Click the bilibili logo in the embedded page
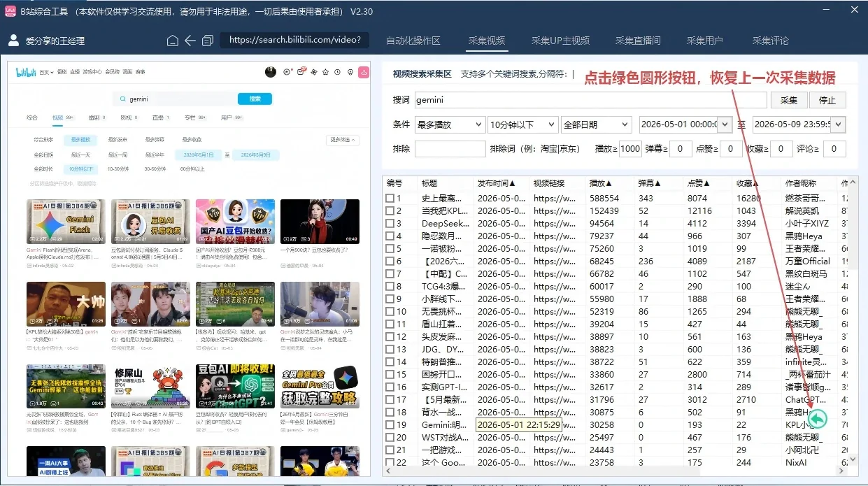The height and width of the screenshot is (486, 868). [x=26, y=72]
